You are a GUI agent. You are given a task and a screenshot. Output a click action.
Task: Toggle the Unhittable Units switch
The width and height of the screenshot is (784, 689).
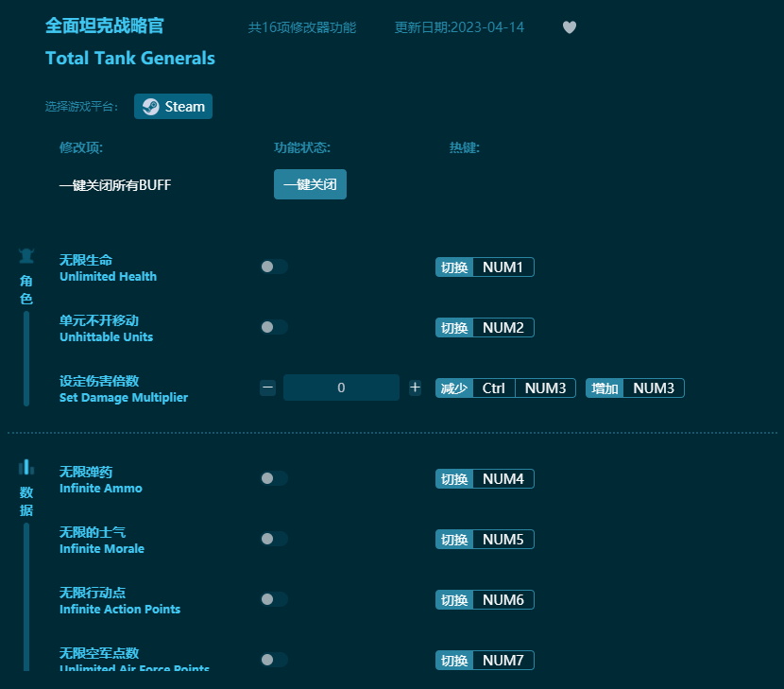click(x=274, y=327)
